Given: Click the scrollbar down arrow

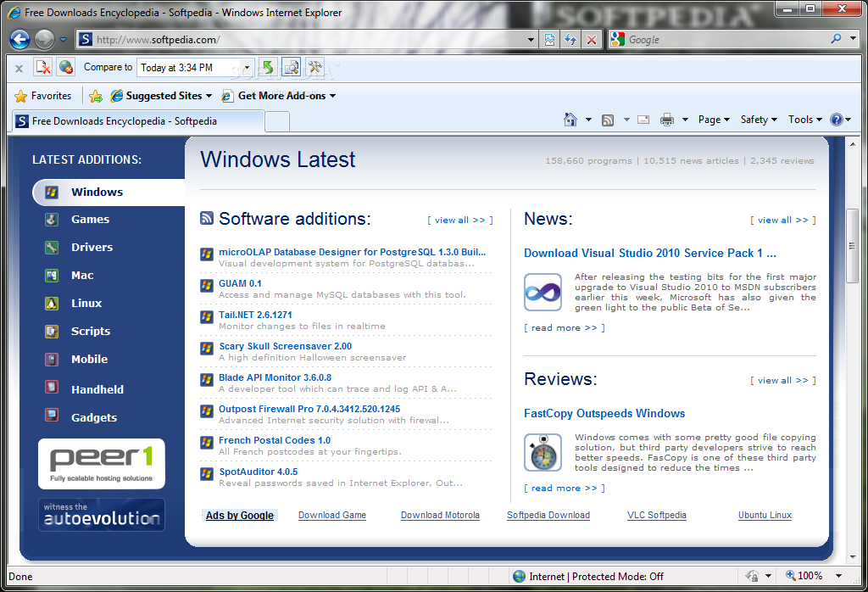Looking at the screenshot, I should pyautogui.click(x=852, y=556).
